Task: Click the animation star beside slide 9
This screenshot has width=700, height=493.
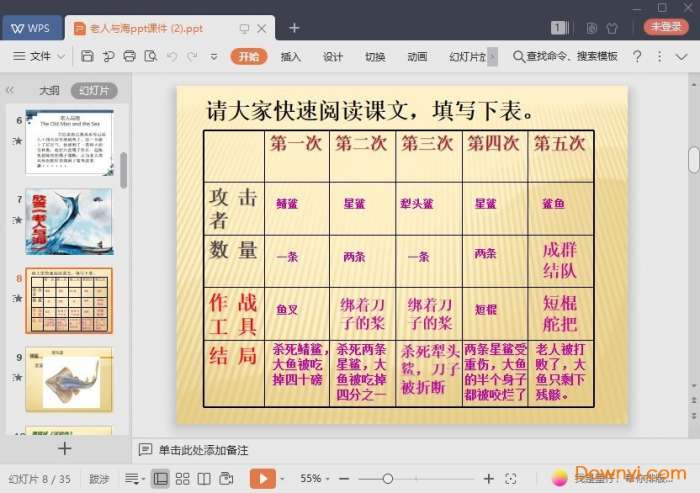Action: click(x=17, y=377)
